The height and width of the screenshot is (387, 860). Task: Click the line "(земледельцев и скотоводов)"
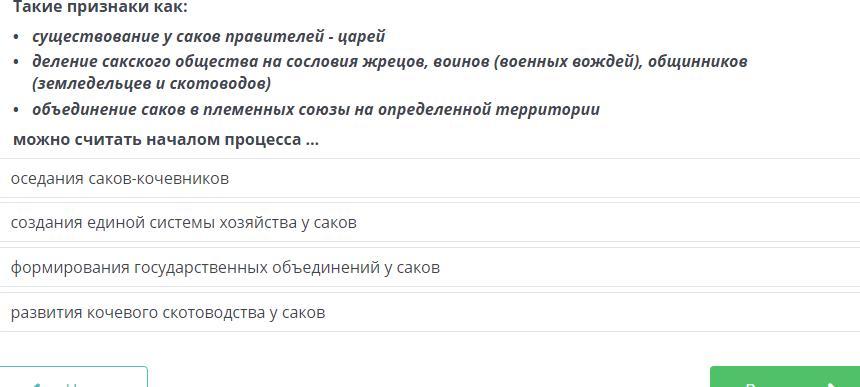[x=151, y=84]
